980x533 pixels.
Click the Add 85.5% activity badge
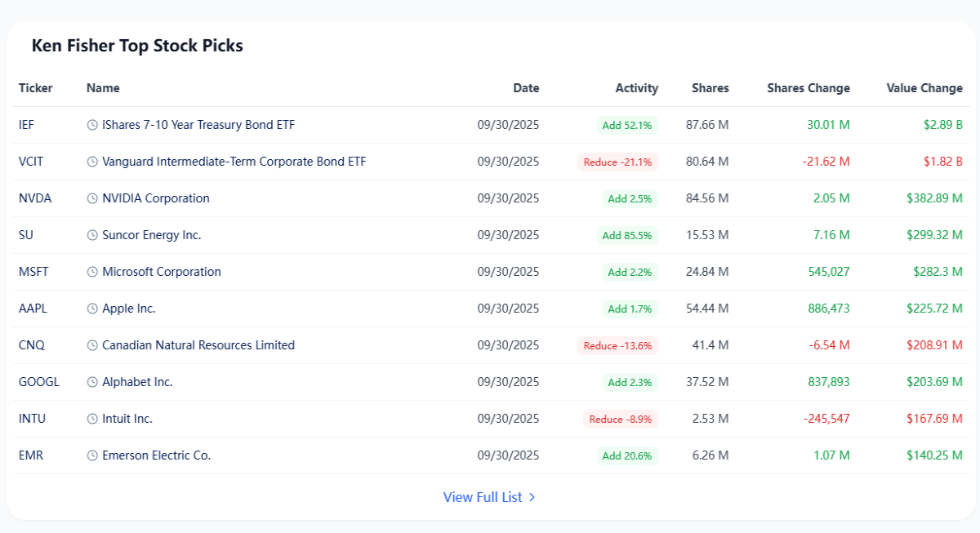[627, 235]
